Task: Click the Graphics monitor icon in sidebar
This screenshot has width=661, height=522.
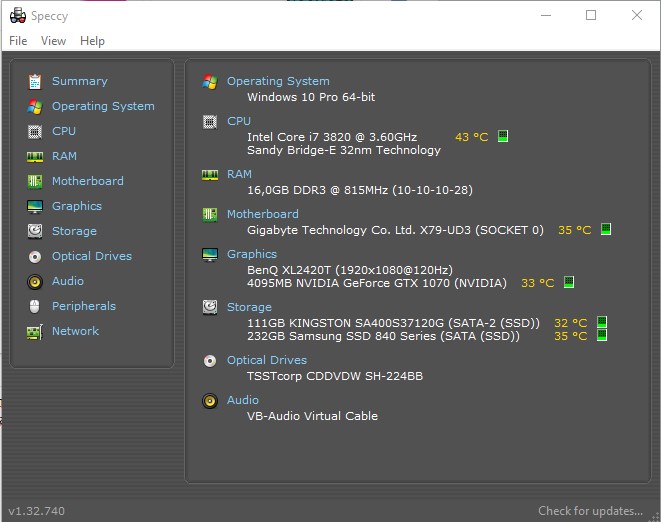Action: (35, 207)
